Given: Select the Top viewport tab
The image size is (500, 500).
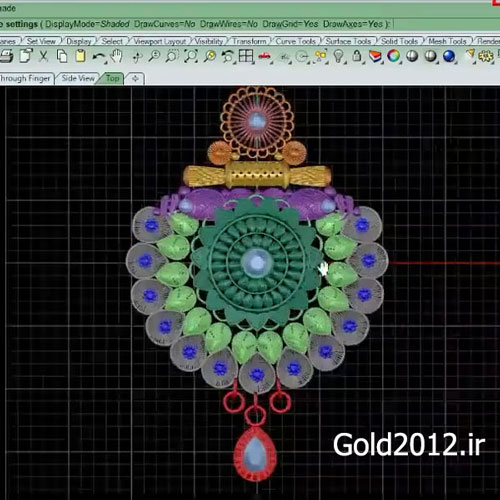Looking at the screenshot, I should pyautogui.click(x=113, y=79).
